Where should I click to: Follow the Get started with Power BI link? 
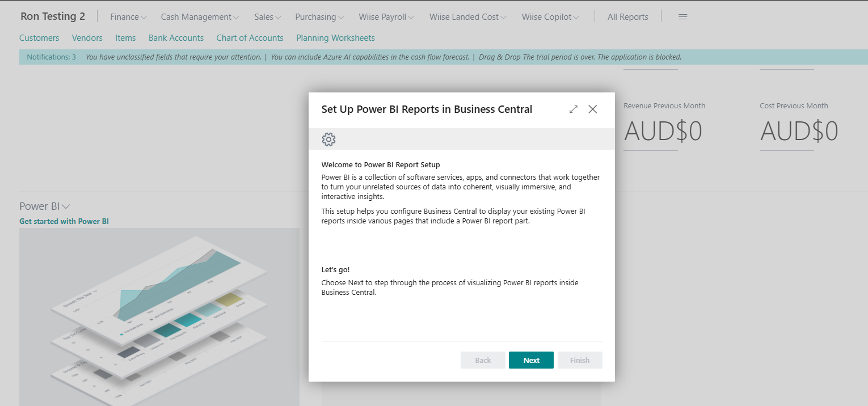(64, 221)
